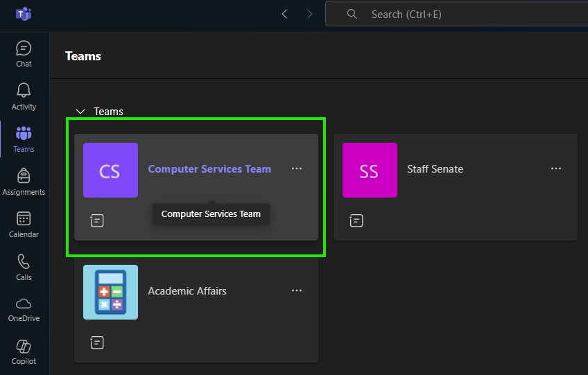Open the Academic Affairs team
Viewport: 588px width, 375px height.
click(187, 291)
